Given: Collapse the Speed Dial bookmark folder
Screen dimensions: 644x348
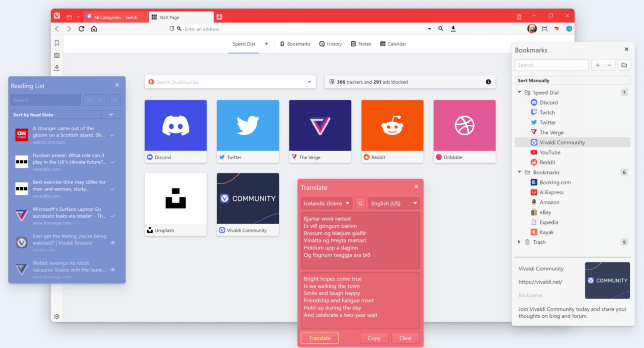Looking at the screenshot, I should point(519,93).
